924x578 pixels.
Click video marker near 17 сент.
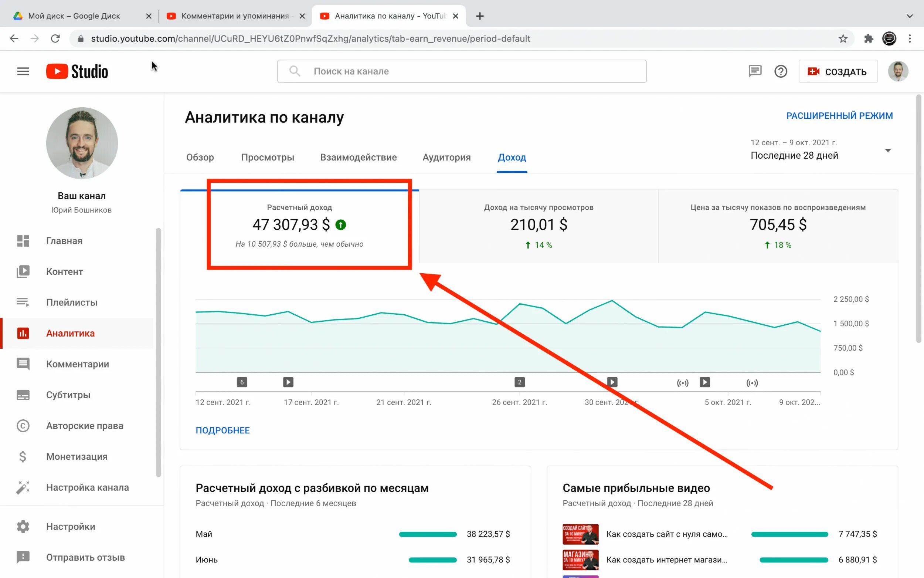point(288,382)
